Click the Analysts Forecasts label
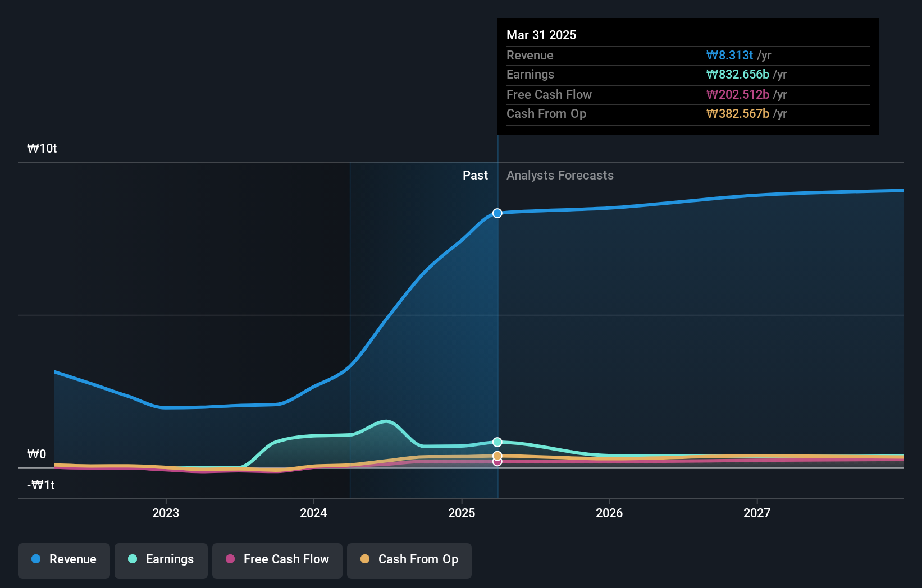This screenshot has width=922, height=588. point(560,175)
